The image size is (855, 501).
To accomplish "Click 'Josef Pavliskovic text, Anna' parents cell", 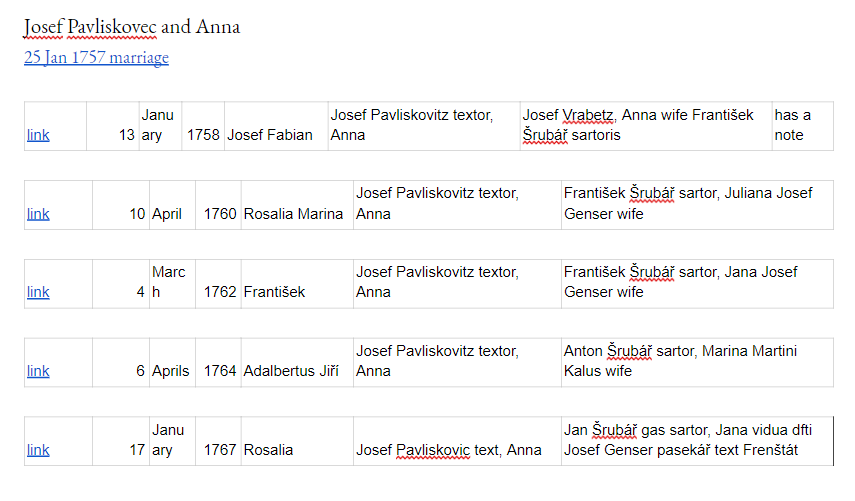I will [457, 441].
